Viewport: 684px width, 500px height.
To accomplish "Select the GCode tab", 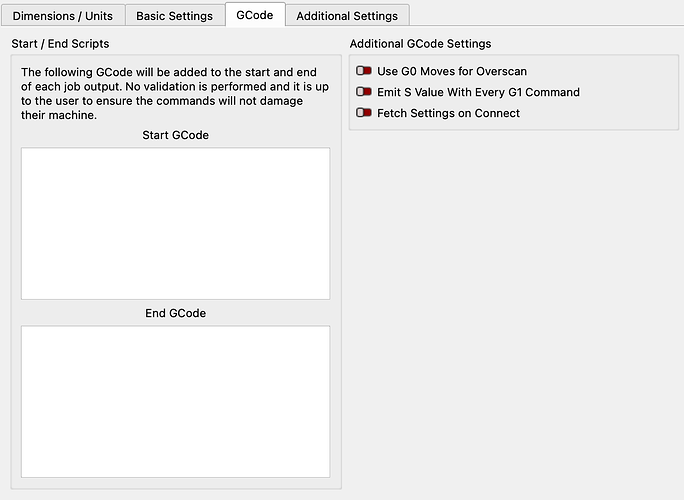I will pyautogui.click(x=254, y=15).
